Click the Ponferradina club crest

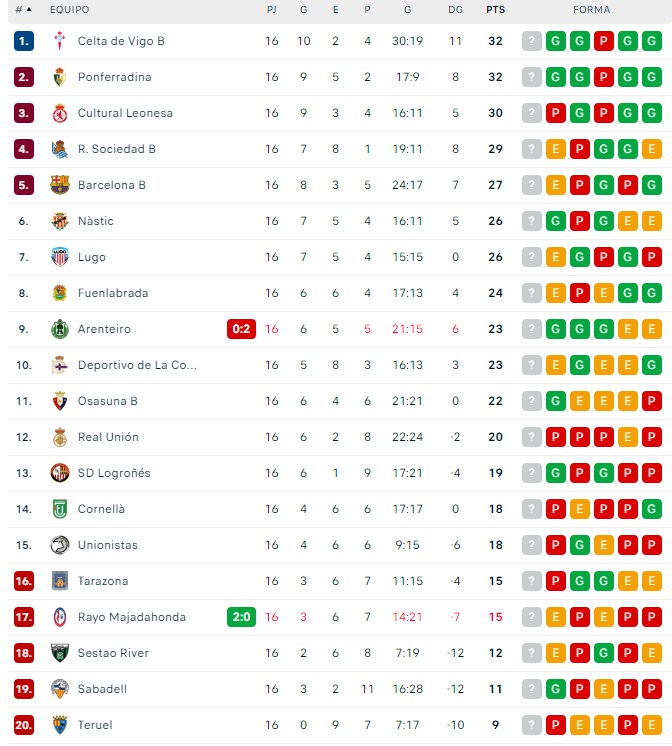(59, 77)
